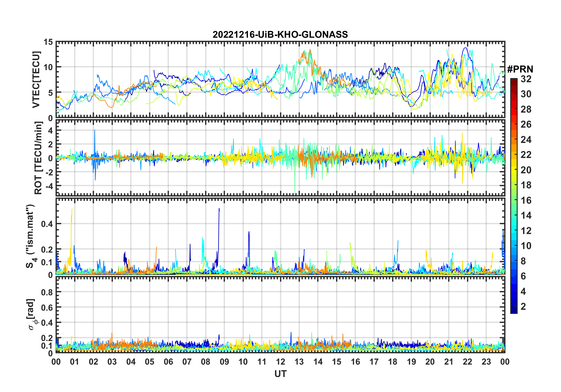Select the "5" tick on the VTEC axis

click(50, 93)
